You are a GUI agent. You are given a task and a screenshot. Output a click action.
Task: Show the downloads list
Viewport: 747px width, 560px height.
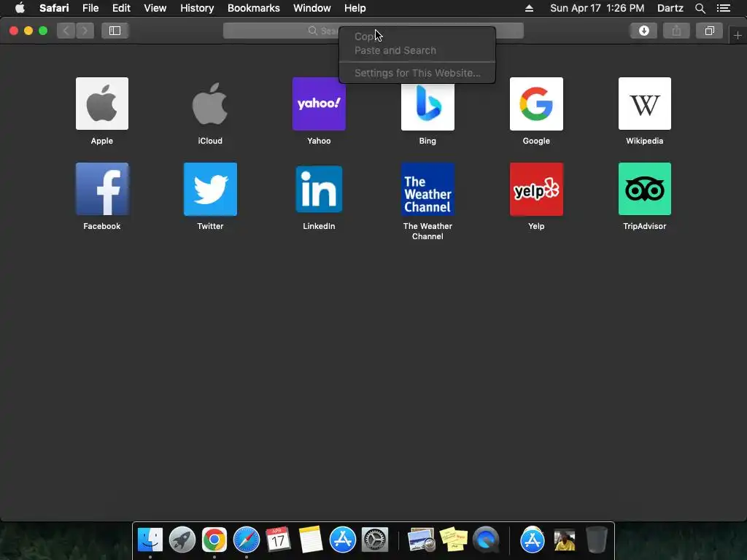pyautogui.click(x=643, y=31)
